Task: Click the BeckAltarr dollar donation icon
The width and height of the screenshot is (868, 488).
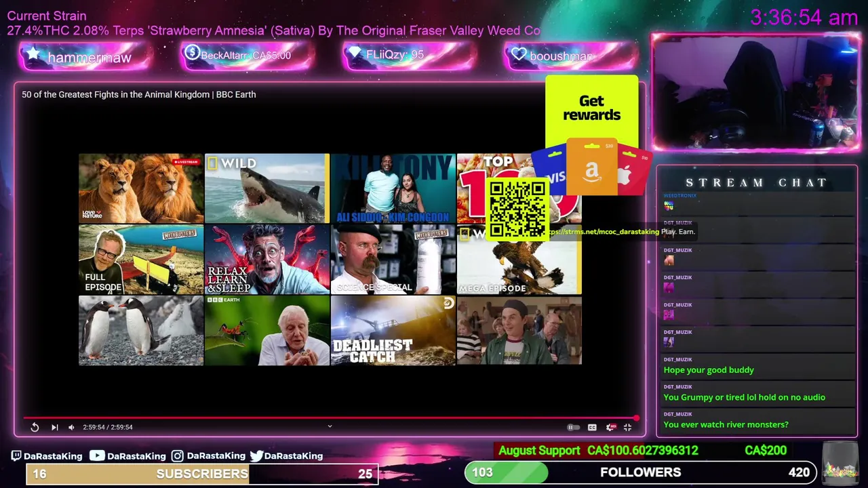Action: 192,53
